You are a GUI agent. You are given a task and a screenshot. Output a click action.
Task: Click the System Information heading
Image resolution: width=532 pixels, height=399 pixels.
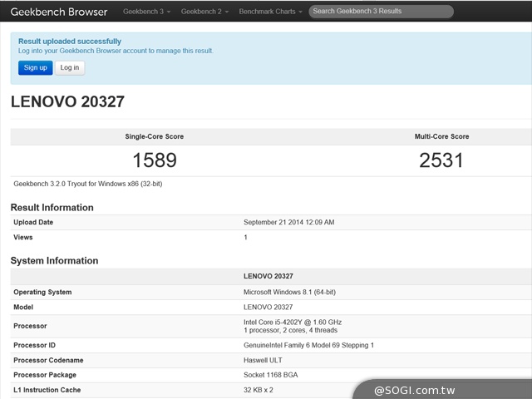pyautogui.click(x=54, y=260)
